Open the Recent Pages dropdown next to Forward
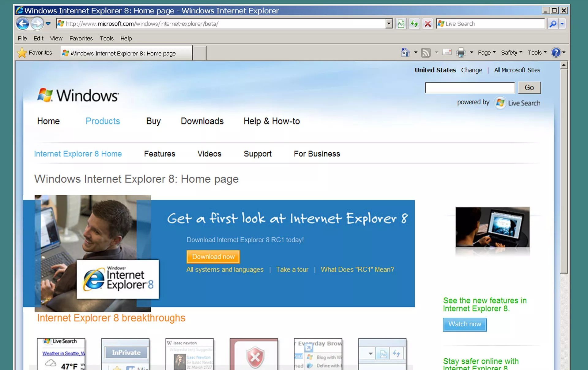This screenshot has width=588, height=370. (x=48, y=24)
